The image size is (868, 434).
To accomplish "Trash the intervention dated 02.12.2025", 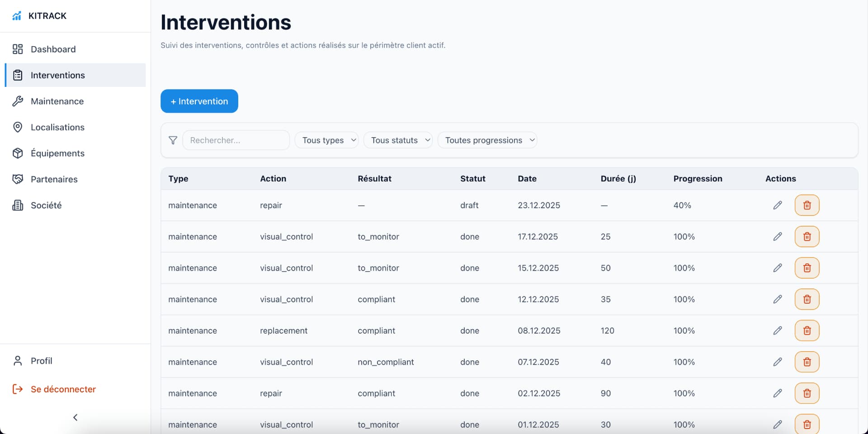I will click(807, 393).
